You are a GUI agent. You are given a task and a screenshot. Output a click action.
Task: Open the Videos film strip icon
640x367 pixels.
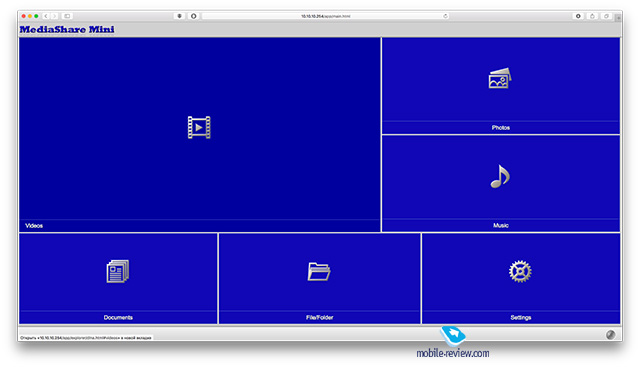[199, 127]
